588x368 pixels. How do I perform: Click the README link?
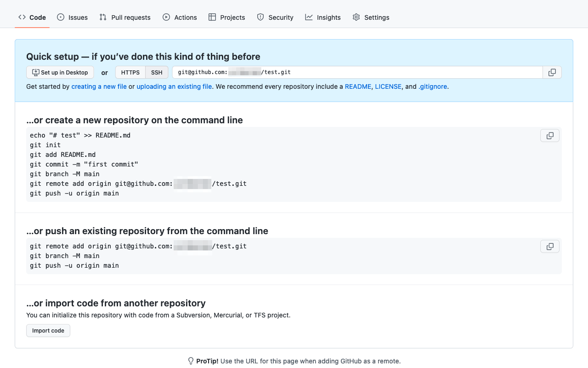[x=358, y=86]
